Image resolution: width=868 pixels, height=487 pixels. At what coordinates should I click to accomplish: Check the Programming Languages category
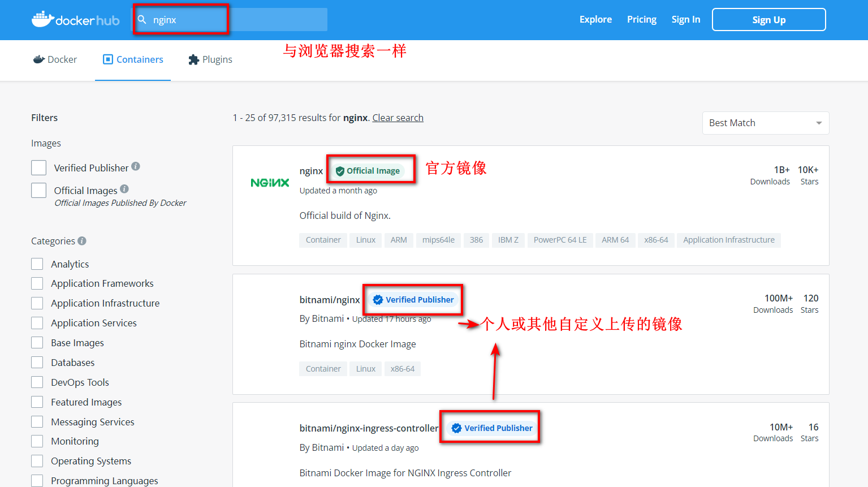37,481
